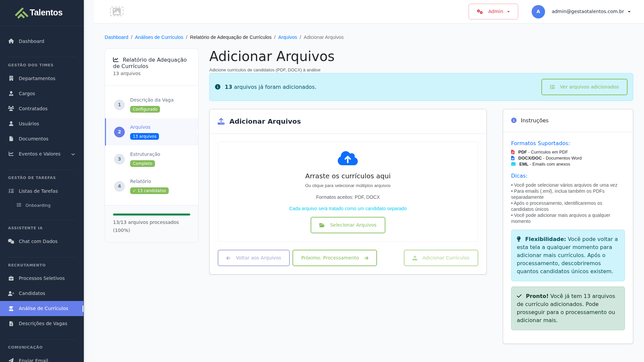Select step 3 Estruturação
The width and height of the screenshot is (644, 362).
point(145,154)
